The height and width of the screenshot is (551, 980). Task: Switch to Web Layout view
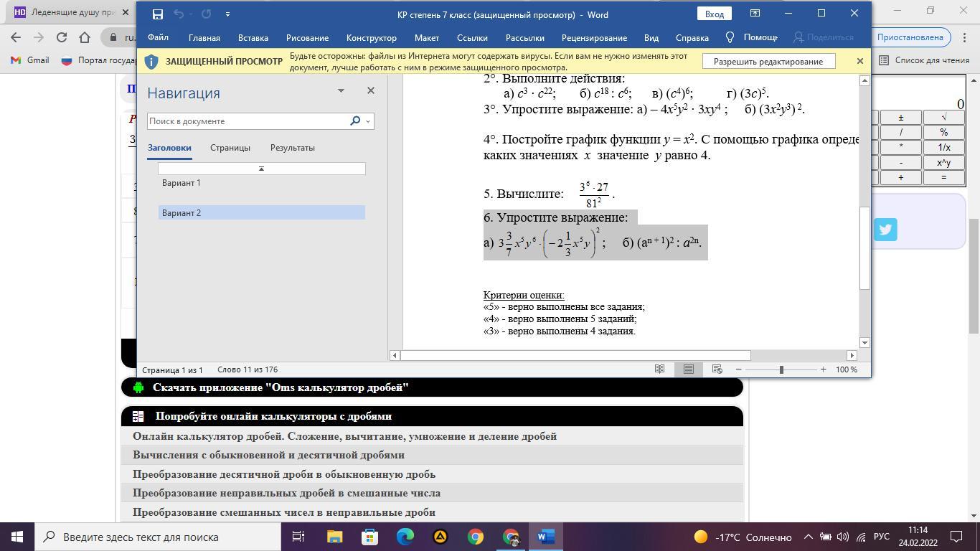point(717,369)
